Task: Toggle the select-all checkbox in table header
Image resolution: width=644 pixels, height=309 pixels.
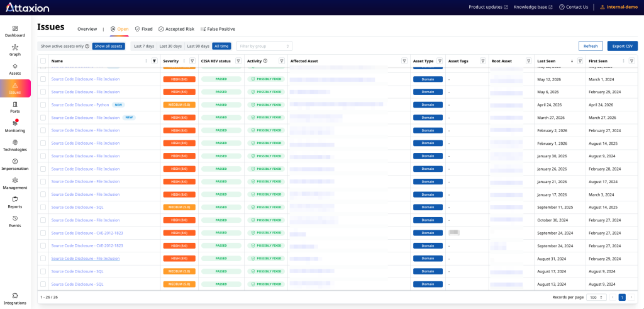Action: pos(43,61)
